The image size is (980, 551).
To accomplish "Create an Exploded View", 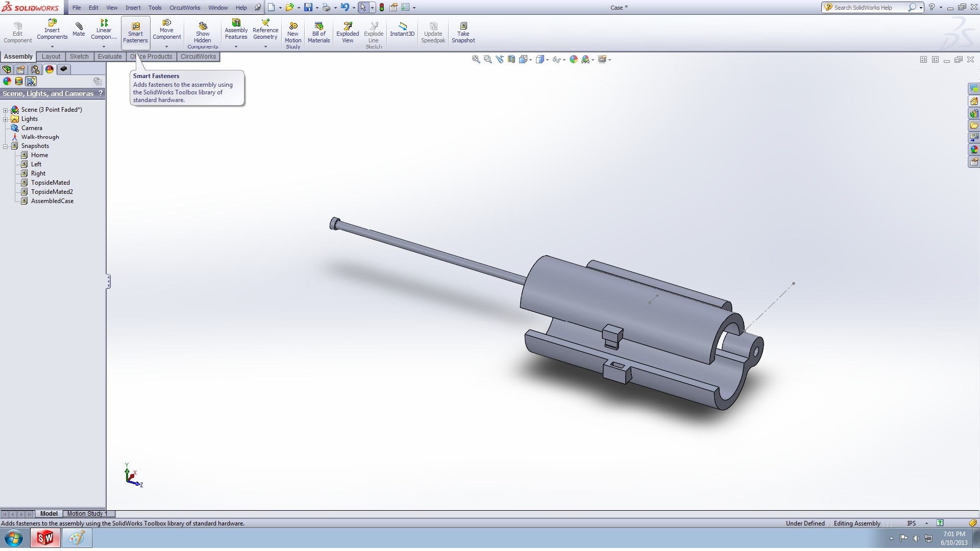I will (x=348, y=33).
